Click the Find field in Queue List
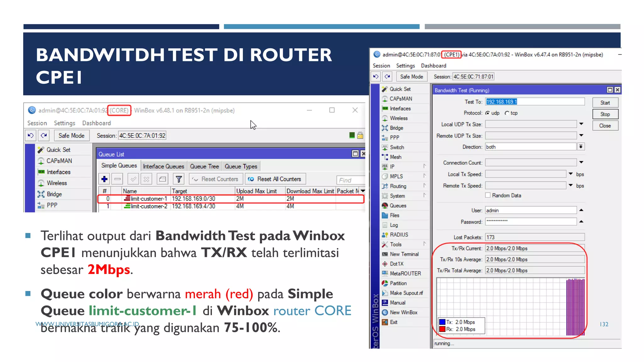This screenshot has width=644, height=362. 351,180
